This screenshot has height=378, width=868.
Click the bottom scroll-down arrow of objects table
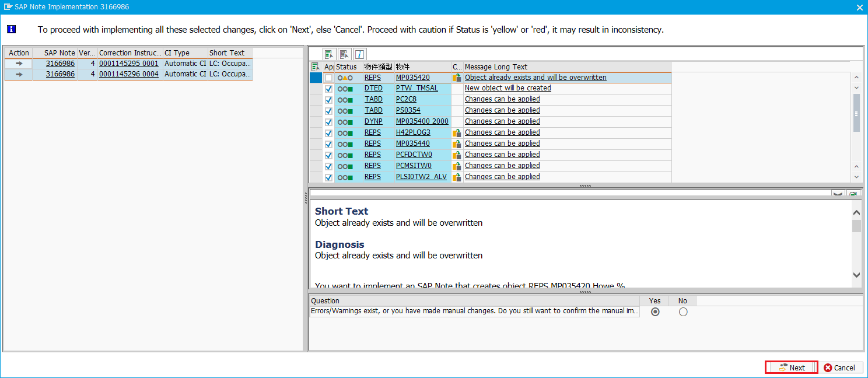[x=856, y=177]
